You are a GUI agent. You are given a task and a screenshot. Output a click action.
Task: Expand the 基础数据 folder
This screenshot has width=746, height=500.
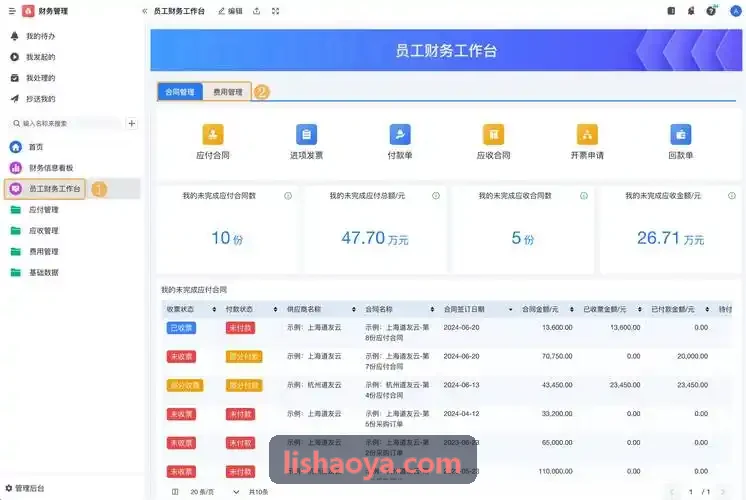pyautogui.click(x=43, y=273)
